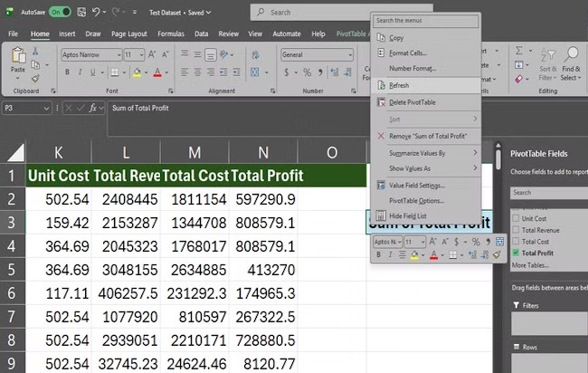Apply Accounting Number Format dollar icon
588x373 pixels.
pos(287,72)
